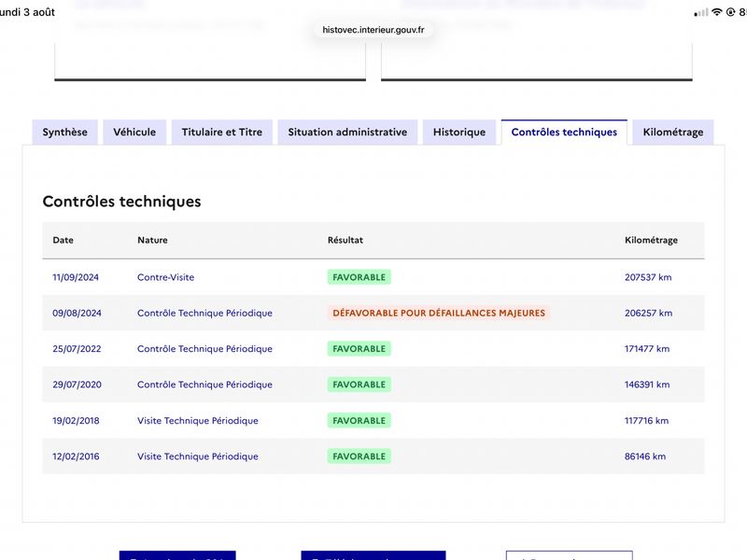747x560 pixels.
Task: Click the FAVORABLE badge for 19/02/2018
Action: 359,421
